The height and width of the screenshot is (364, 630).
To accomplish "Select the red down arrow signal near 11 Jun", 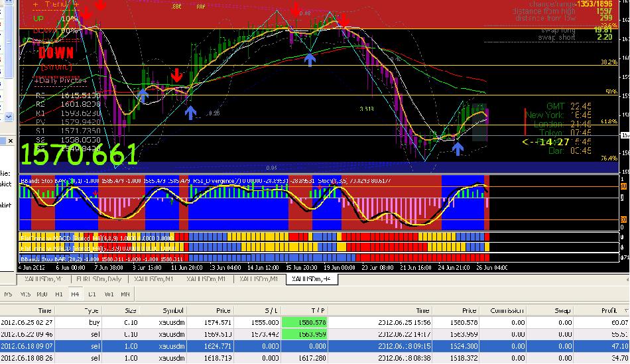I will (176, 74).
